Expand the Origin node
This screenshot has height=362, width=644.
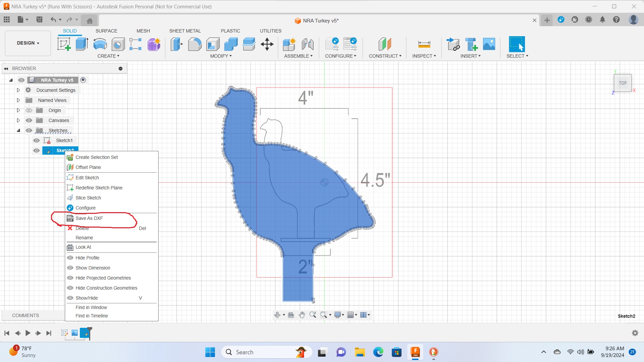coord(18,110)
